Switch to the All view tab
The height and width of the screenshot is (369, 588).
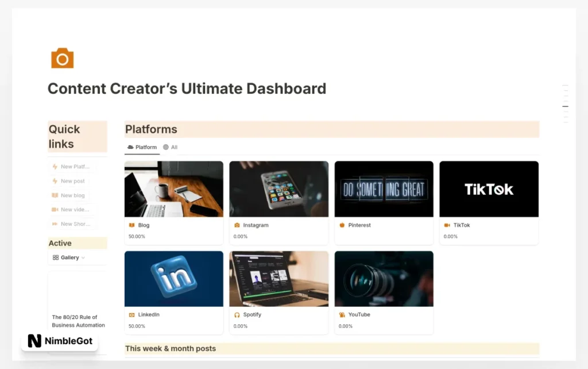pos(170,147)
